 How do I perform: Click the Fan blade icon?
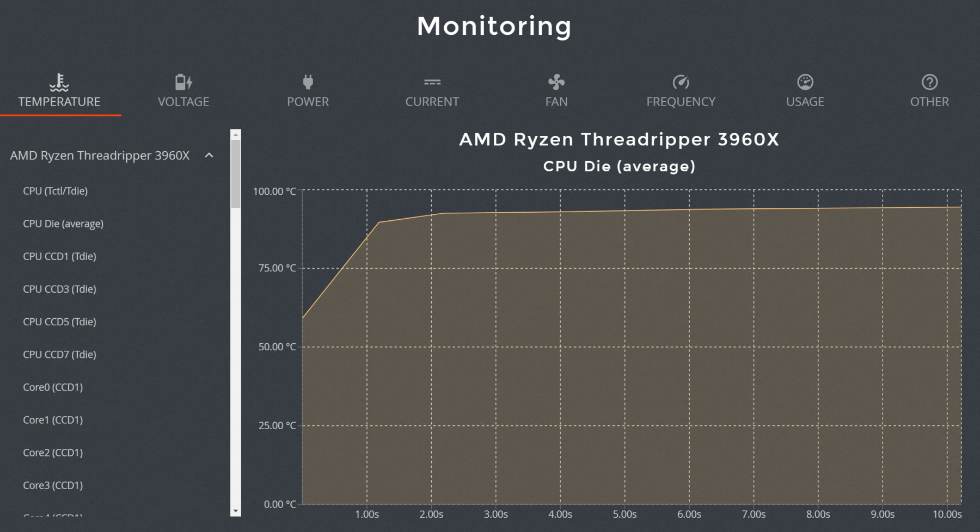556,82
